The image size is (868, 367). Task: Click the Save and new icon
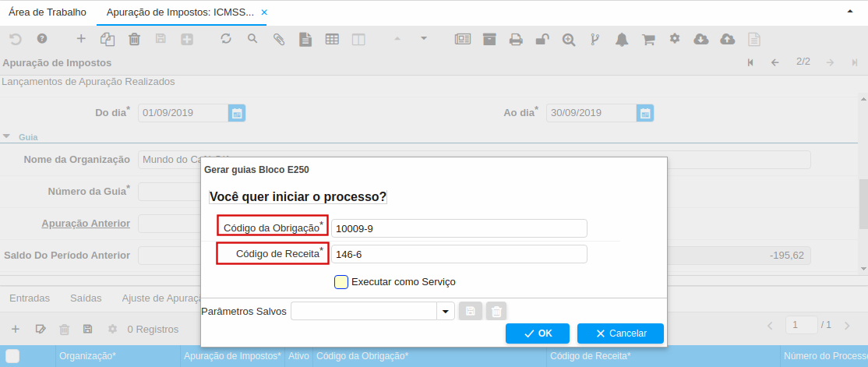coord(187,39)
